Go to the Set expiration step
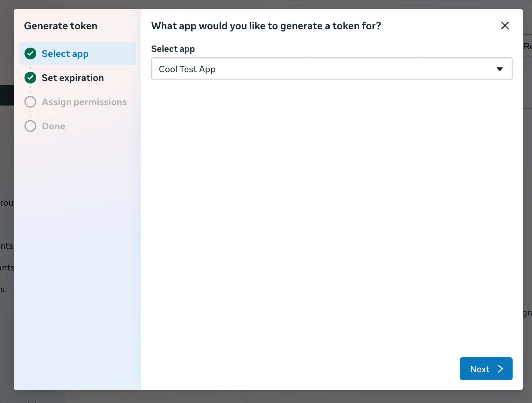Screen dimensions: 532x403 coord(77,78)
